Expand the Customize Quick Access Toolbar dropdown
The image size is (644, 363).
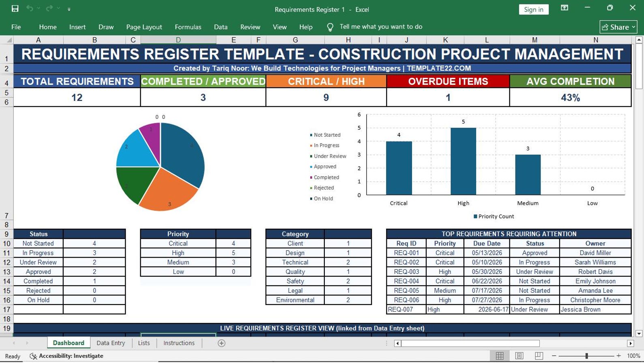pos(69,9)
